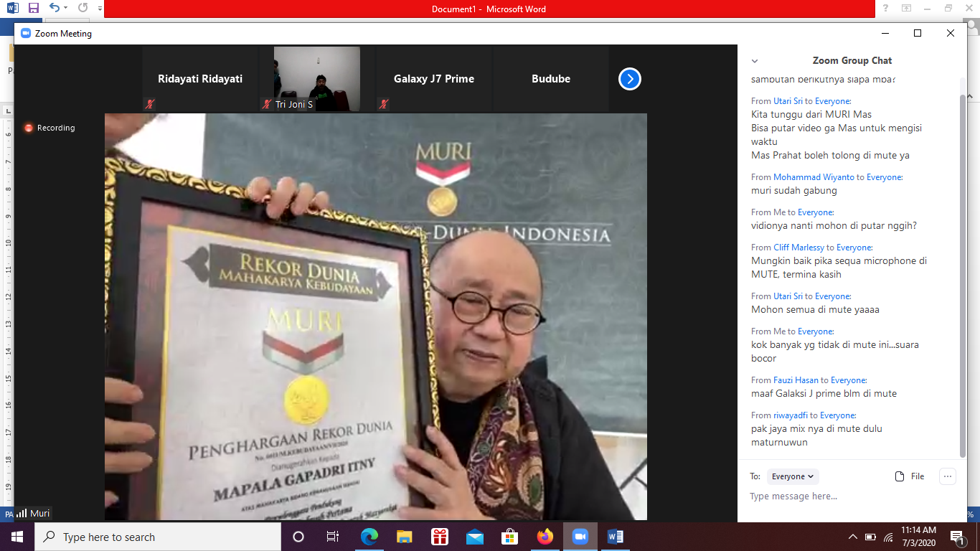Click the Type here to search box
Viewport: 980px width, 551px height.
point(158,537)
